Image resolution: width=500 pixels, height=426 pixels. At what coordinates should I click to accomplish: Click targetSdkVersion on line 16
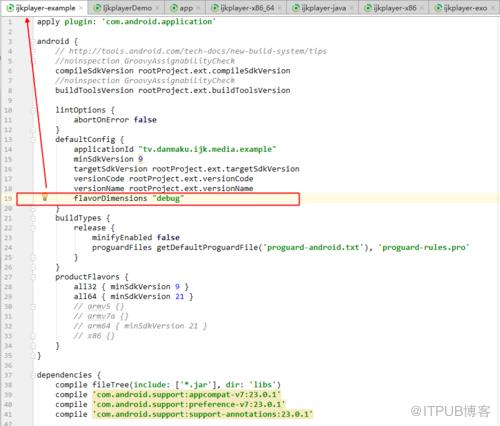(x=110, y=169)
